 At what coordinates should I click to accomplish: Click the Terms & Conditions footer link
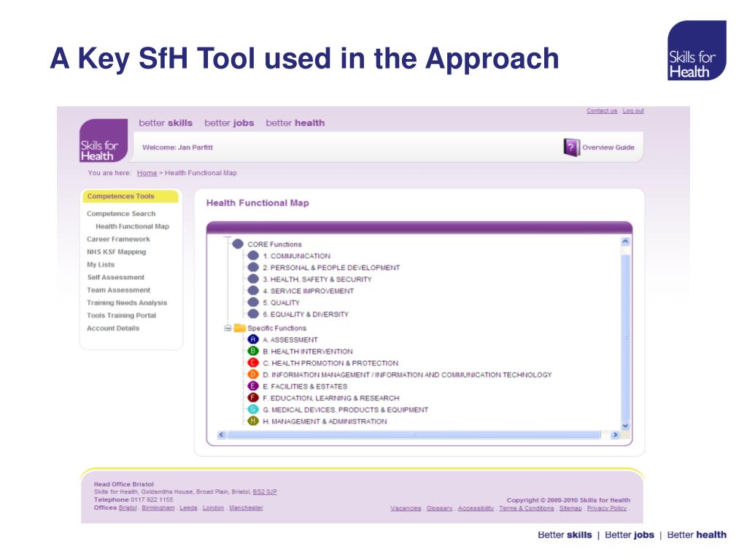click(x=527, y=508)
